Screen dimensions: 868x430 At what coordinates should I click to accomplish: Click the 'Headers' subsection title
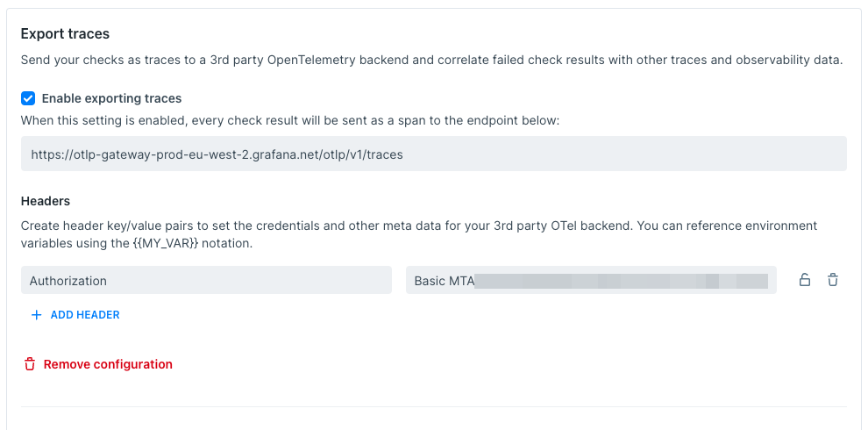coord(46,201)
